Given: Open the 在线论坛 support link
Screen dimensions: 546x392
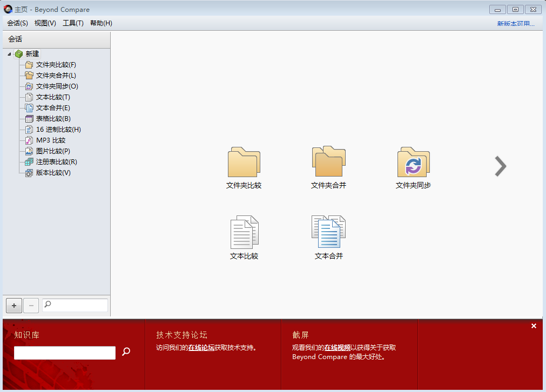Looking at the screenshot, I should pos(201,348).
